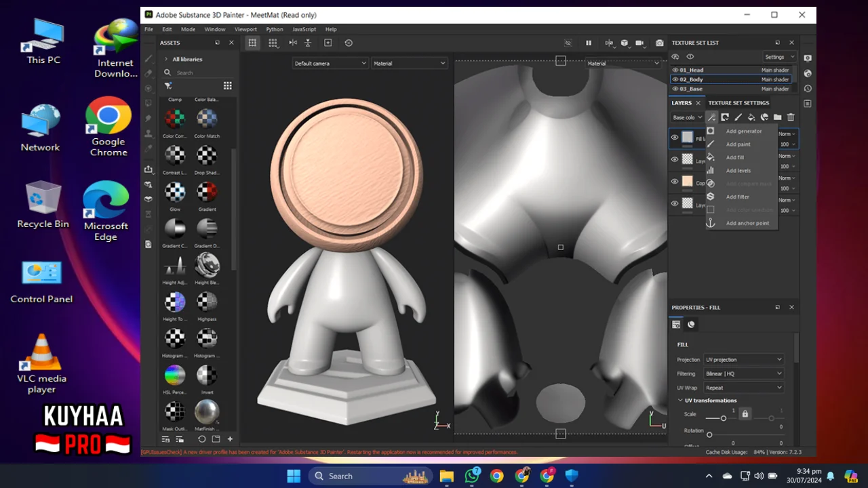The height and width of the screenshot is (488, 868).
Task: Switch to Texture Set Settings tab
Action: 738,103
